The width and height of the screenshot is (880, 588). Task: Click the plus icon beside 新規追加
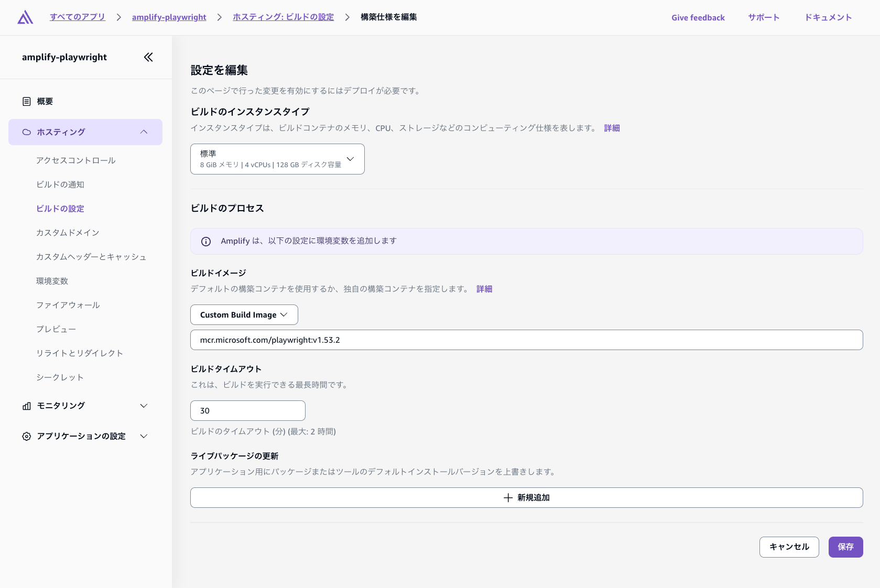point(508,498)
